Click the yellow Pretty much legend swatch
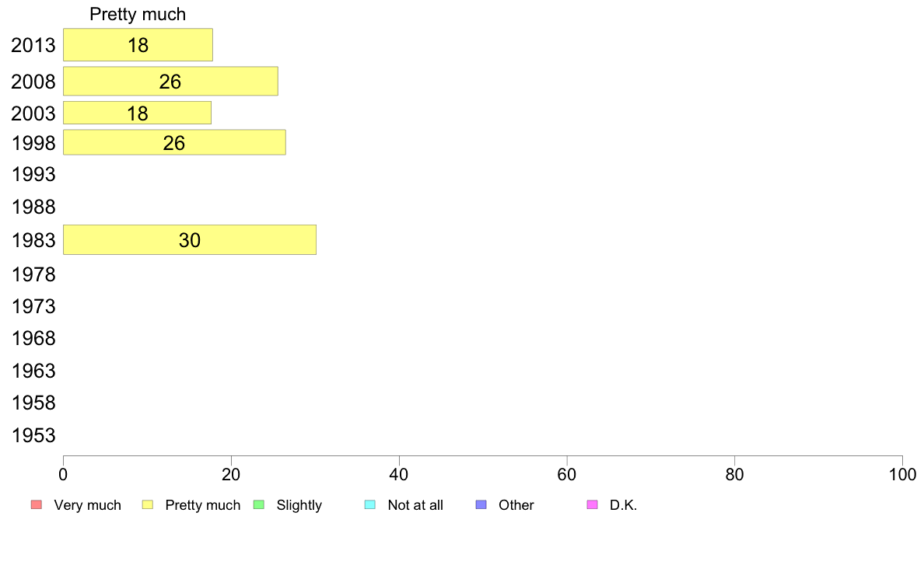Viewport: 924px width, 572px height. pyautogui.click(x=148, y=505)
